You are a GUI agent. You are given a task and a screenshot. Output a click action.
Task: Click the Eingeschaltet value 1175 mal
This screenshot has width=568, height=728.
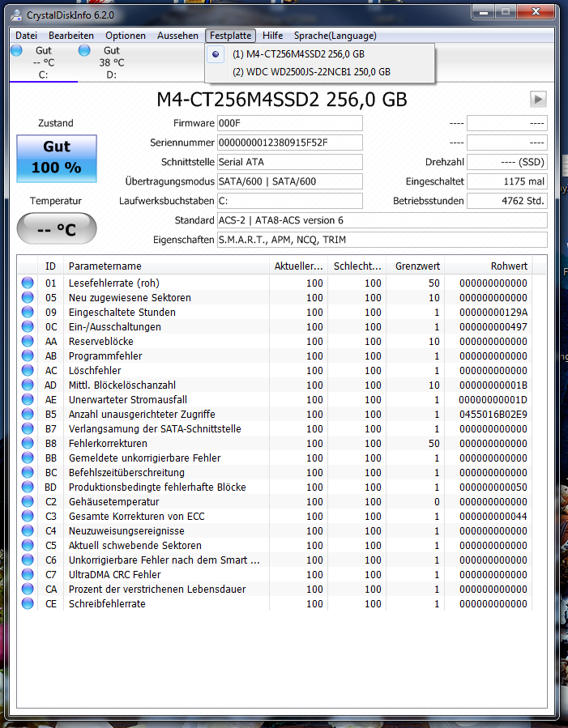tap(507, 181)
